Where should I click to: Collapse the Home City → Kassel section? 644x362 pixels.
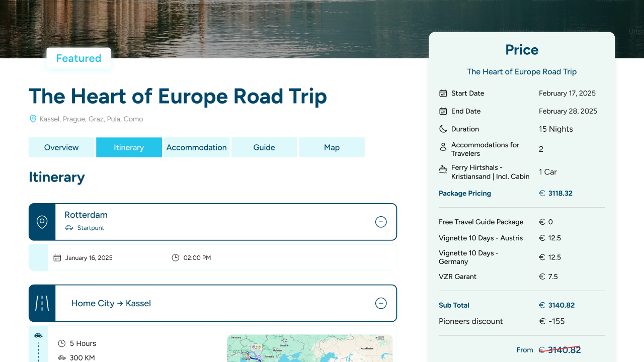coord(381,303)
